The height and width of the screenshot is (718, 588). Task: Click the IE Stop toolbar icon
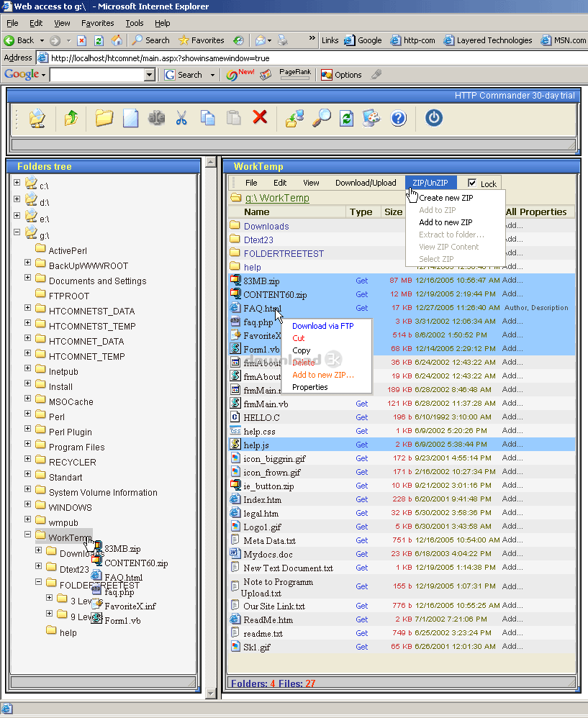click(81, 40)
